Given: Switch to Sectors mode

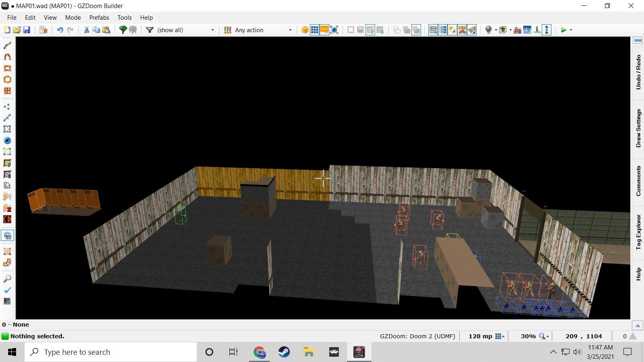Looking at the screenshot, I should tap(7, 129).
